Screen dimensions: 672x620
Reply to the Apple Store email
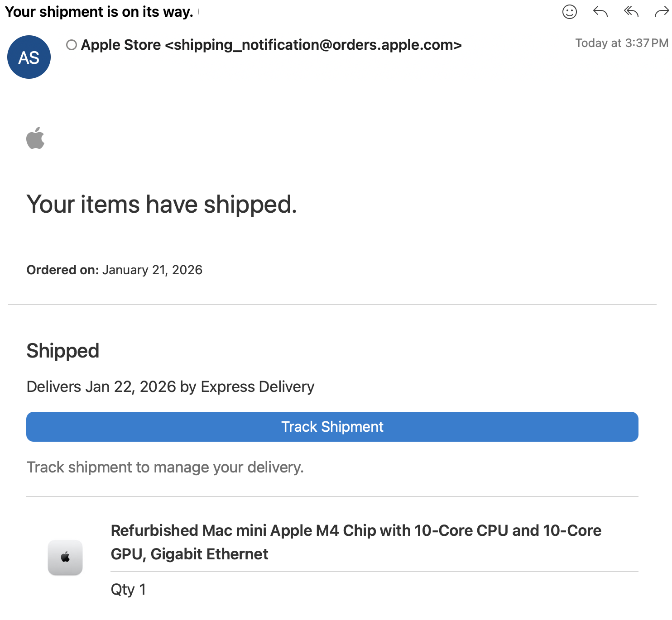click(600, 12)
